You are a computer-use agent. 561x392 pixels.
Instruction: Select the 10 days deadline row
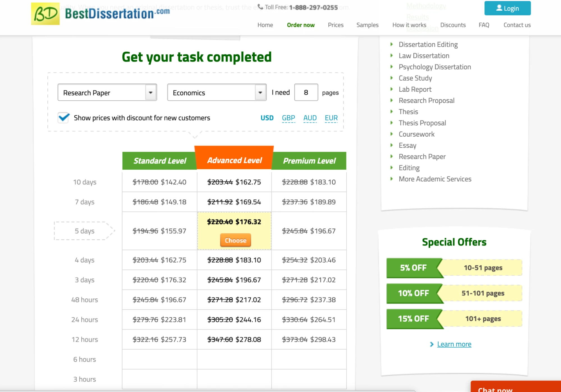(x=85, y=182)
